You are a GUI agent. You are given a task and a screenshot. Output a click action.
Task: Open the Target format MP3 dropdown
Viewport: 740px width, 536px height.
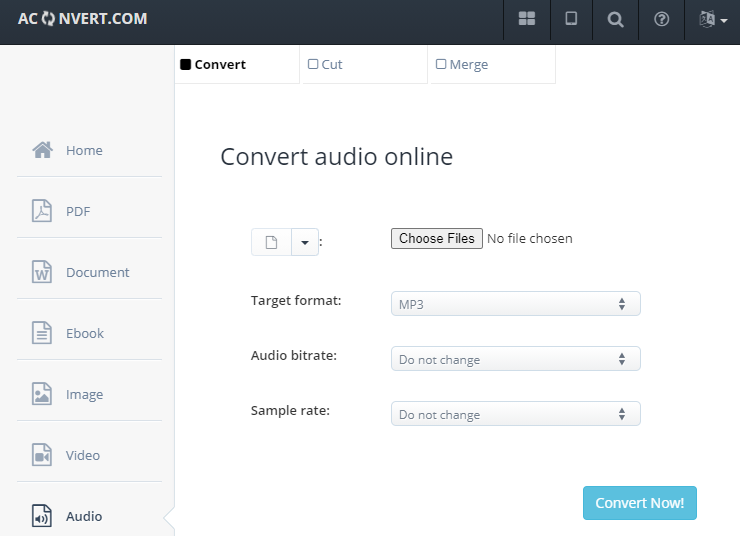[x=516, y=303]
